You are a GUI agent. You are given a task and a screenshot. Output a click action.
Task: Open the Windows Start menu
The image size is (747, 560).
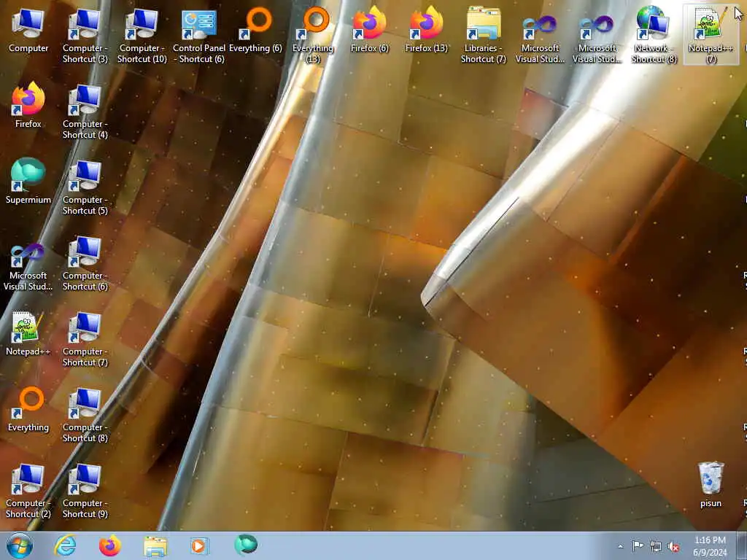pos(20,545)
